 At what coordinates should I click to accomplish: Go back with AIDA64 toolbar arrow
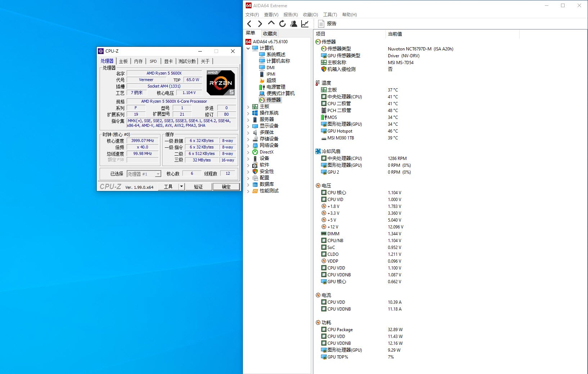[x=249, y=24]
